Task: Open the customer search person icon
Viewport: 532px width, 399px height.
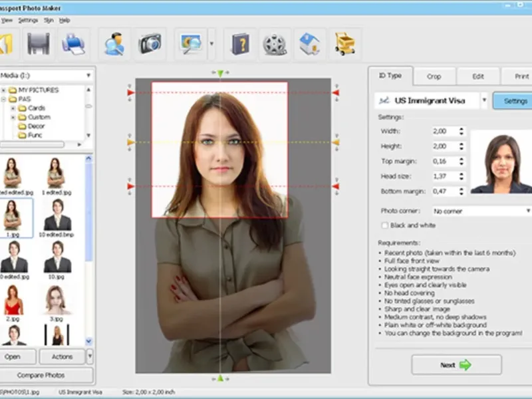Action: (114, 44)
